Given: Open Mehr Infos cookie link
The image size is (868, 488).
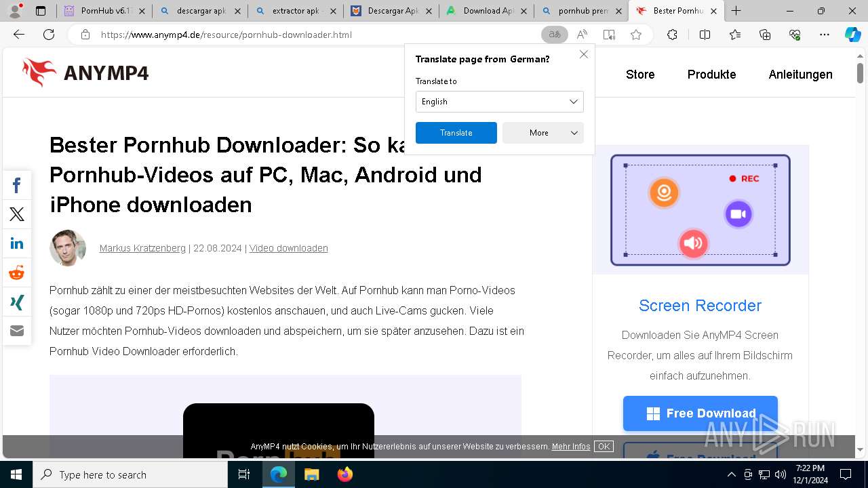Looking at the screenshot, I should pos(571,447).
